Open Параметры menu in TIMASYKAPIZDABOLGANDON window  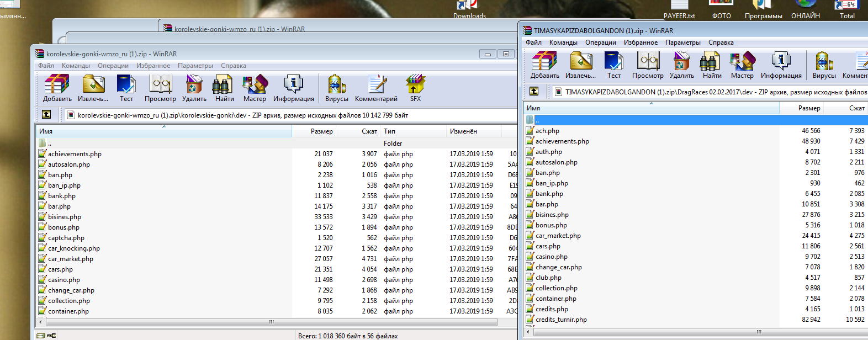[x=682, y=42]
